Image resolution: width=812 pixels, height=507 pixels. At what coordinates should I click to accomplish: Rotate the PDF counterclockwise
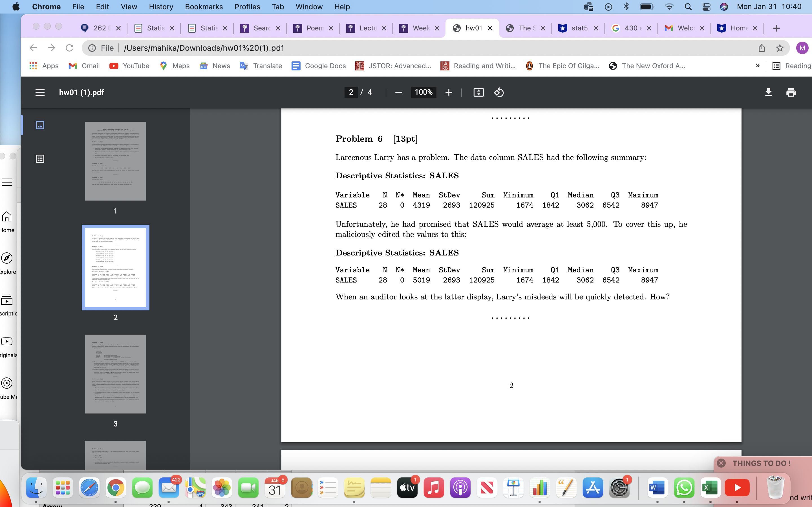(x=498, y=92)
